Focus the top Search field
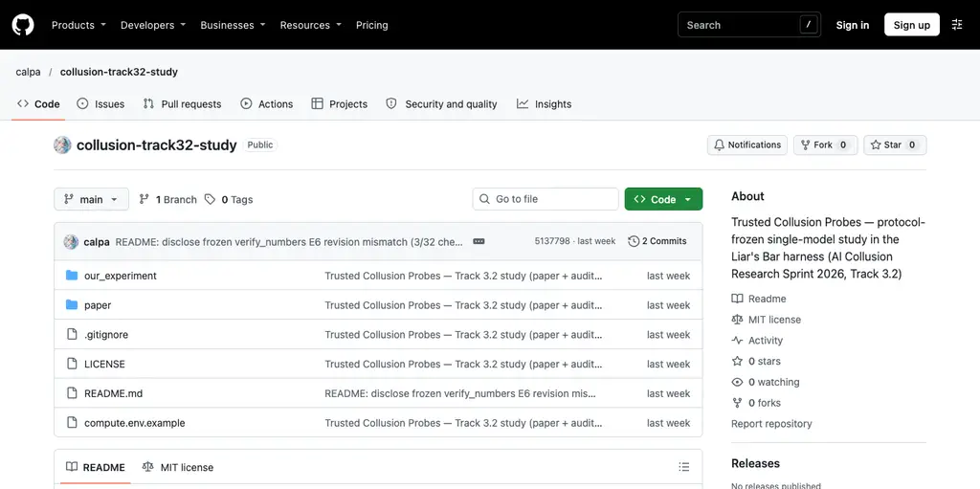Screen dimensions: 980x489 pos(749,25)
